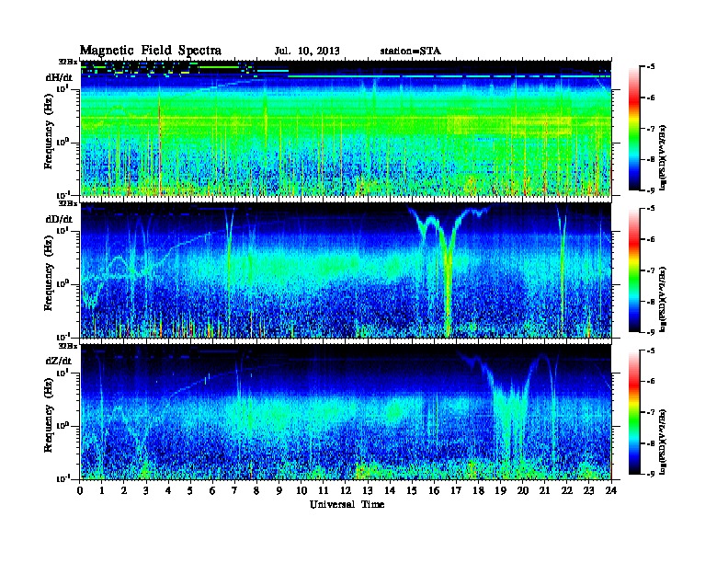The width and height of the screenshot is (728, 563).
Task: Click the 10^0 frequency tick of dH/dt panel
Action: pyautogui.click(x=63, y=142)
